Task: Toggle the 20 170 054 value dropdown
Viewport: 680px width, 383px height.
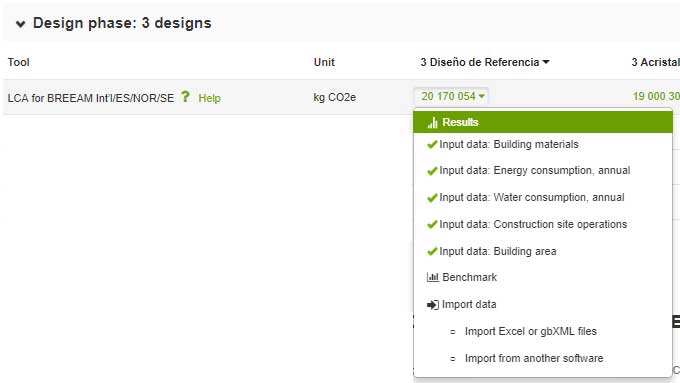Action: tap(452, 96)
